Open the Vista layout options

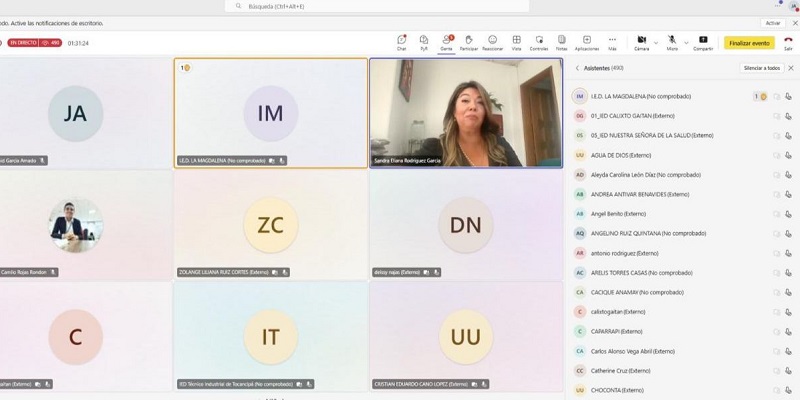click(516, 42)
